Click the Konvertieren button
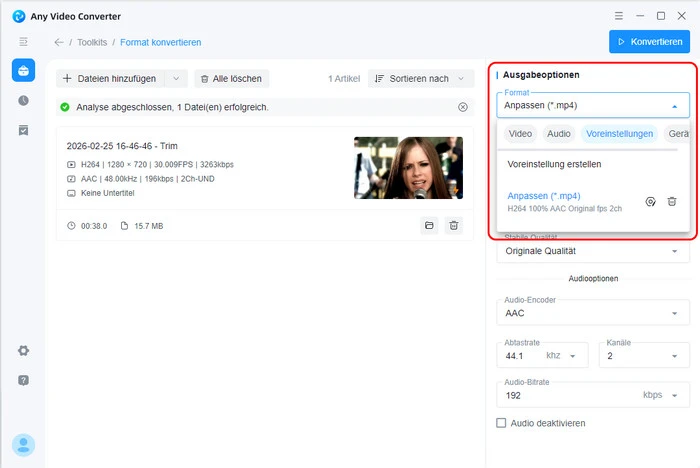The image size is (700, 468). (649, 42)
